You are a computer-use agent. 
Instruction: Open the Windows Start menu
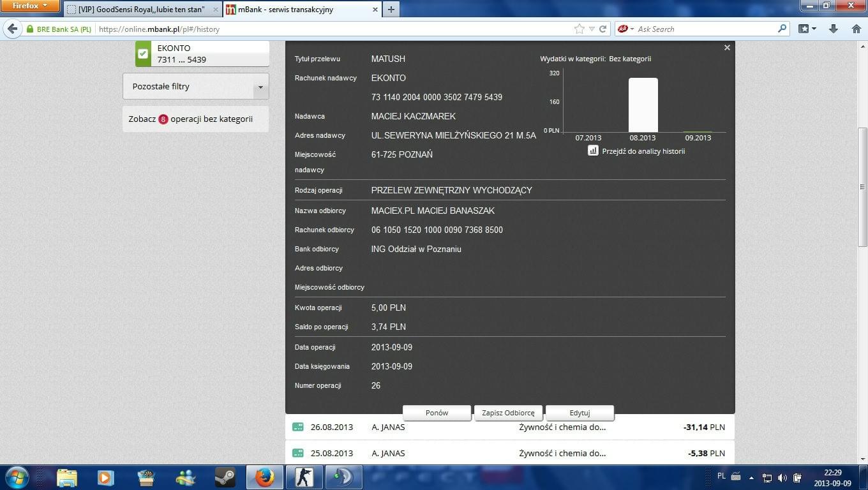(17, 477)
